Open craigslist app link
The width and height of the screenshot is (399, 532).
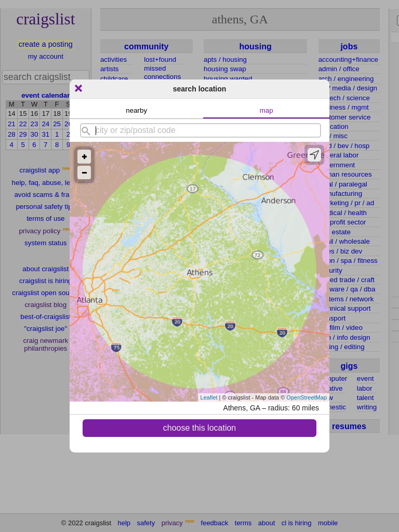(x=39, y=170)
